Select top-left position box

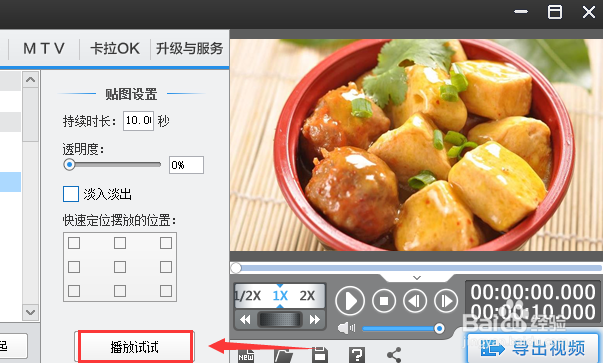coord(74,243)
